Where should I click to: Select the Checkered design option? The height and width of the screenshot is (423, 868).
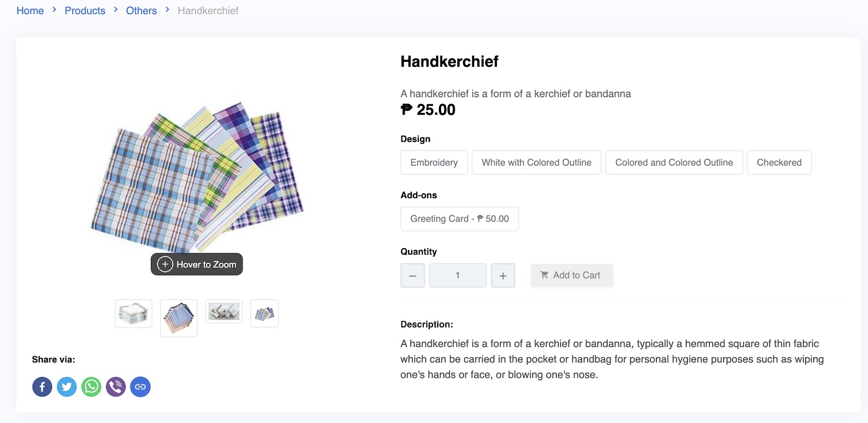coord(779,162)
